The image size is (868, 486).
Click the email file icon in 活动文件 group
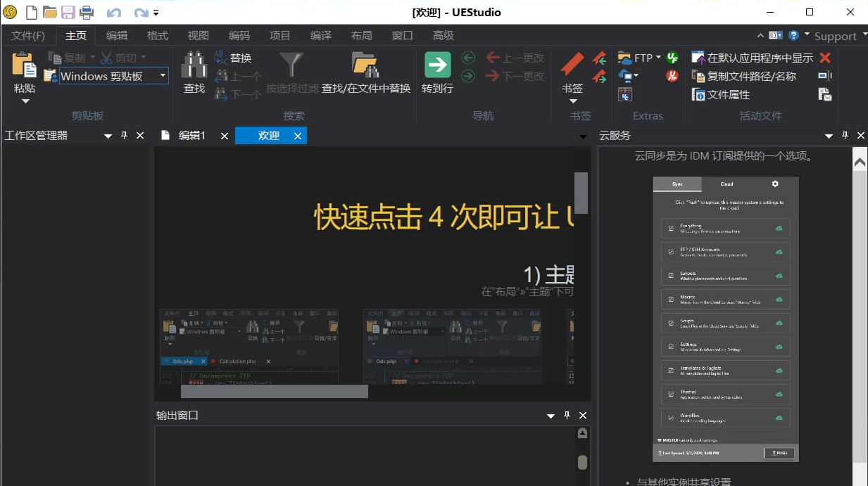825,94
